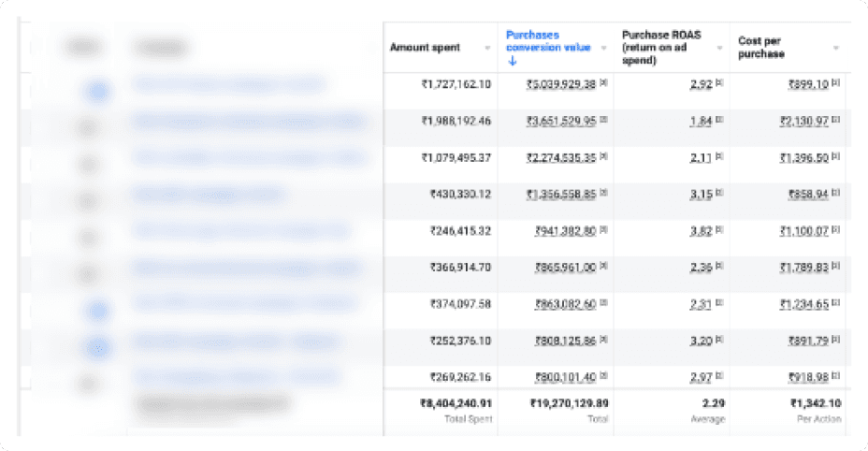Select the ₹1,342.10 Per Action value
This screenshot has height=451, width=868.
(816, 403)
